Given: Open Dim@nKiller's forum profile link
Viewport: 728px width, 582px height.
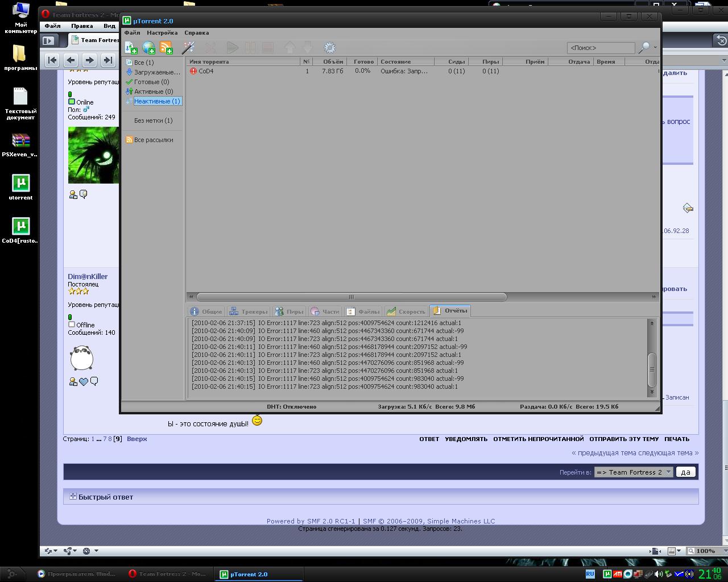Looking at the screenshot, I should point(88,277).
